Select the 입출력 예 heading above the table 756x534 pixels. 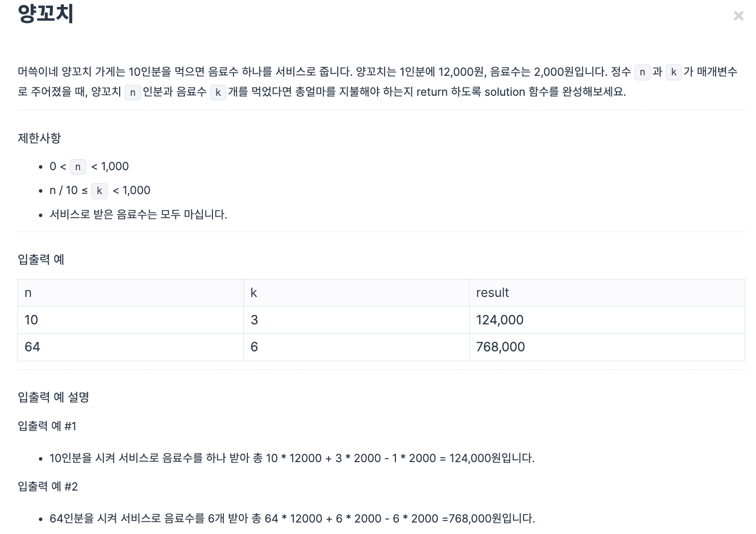41,260
